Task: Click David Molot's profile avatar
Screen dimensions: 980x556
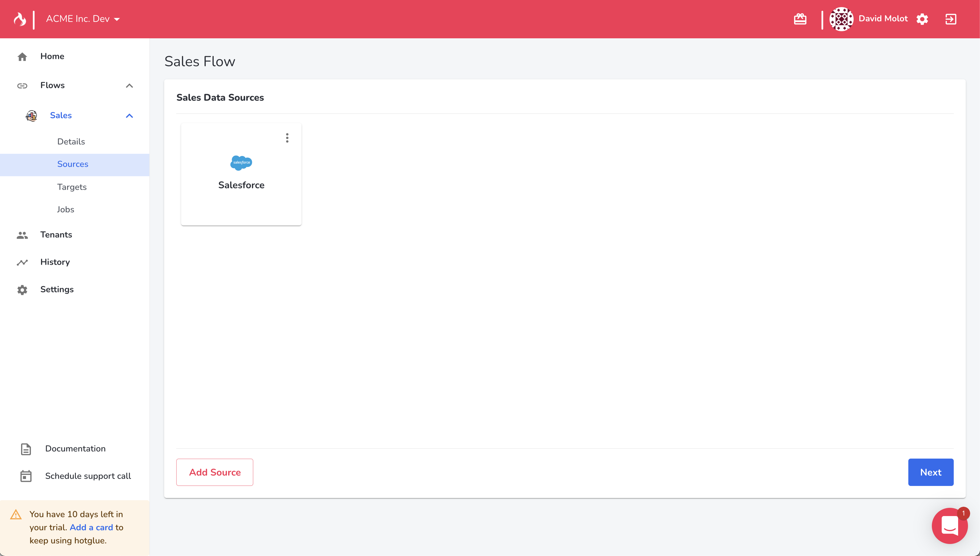Action: [841, 19]
